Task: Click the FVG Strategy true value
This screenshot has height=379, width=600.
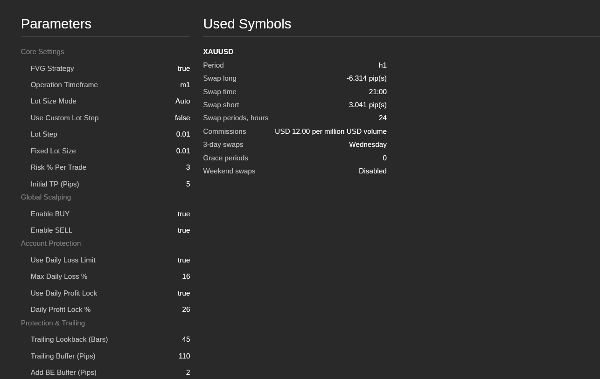Action: tap(184, 69)
